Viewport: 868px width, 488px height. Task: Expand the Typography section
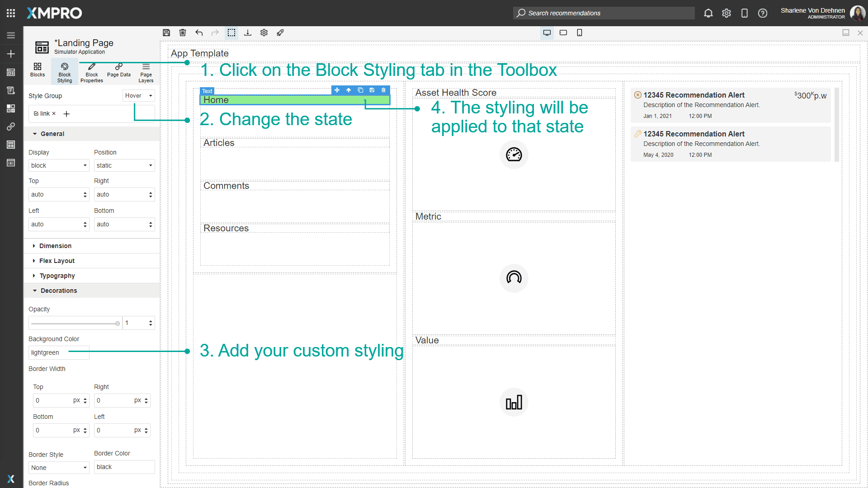click(x=57, y=276)
